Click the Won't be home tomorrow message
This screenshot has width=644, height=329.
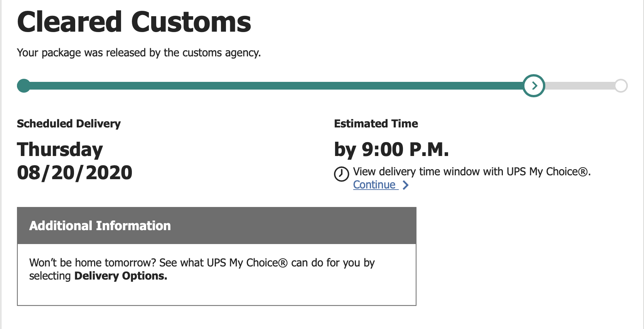202,263
